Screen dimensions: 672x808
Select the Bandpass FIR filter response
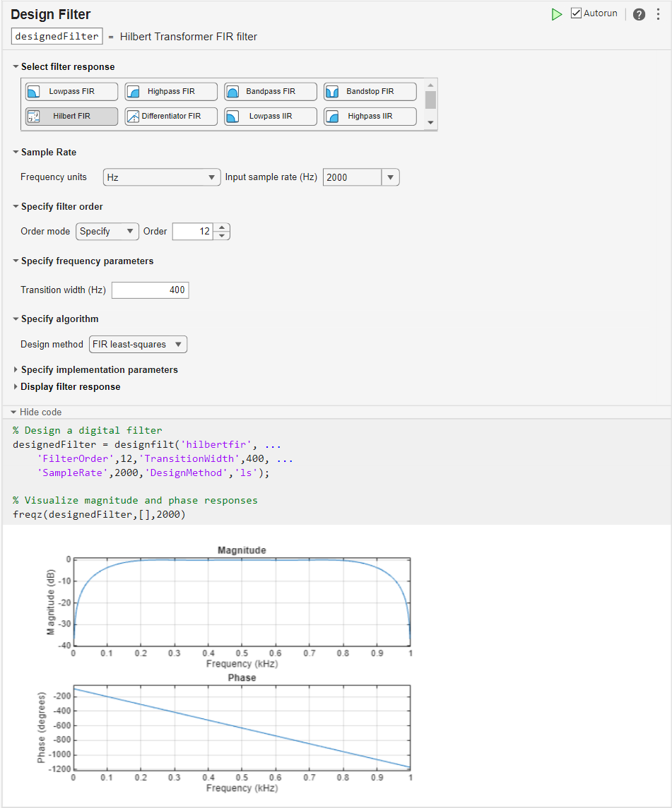coord(270,91)
